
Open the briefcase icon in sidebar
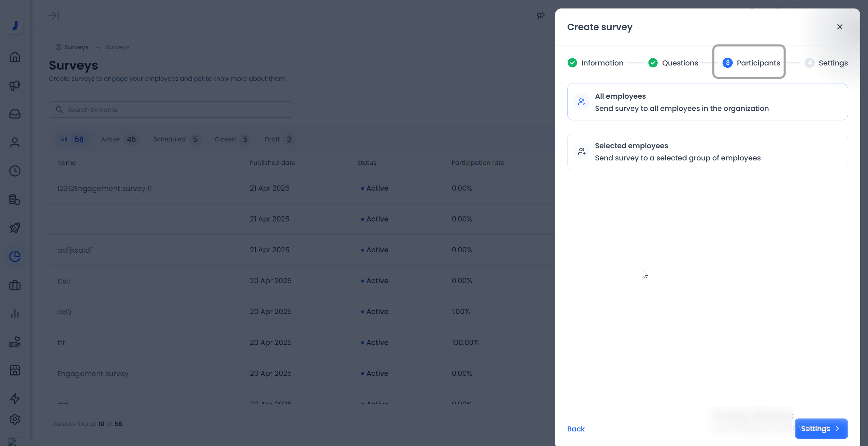point(15,285)
